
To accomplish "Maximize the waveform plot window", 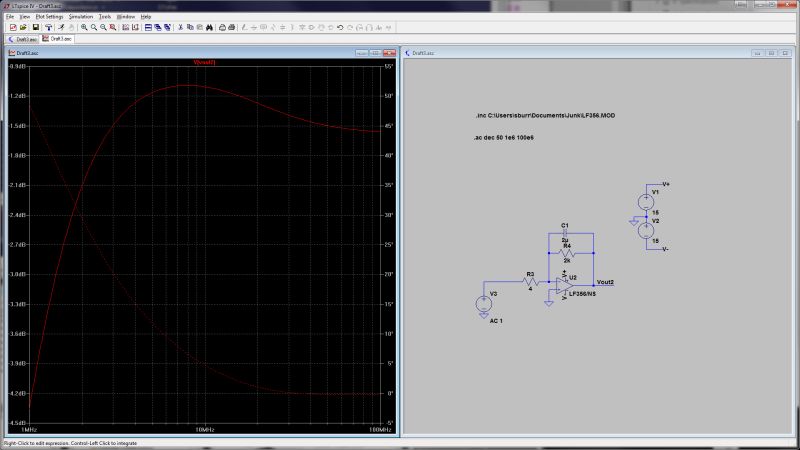I will (376, 53).
